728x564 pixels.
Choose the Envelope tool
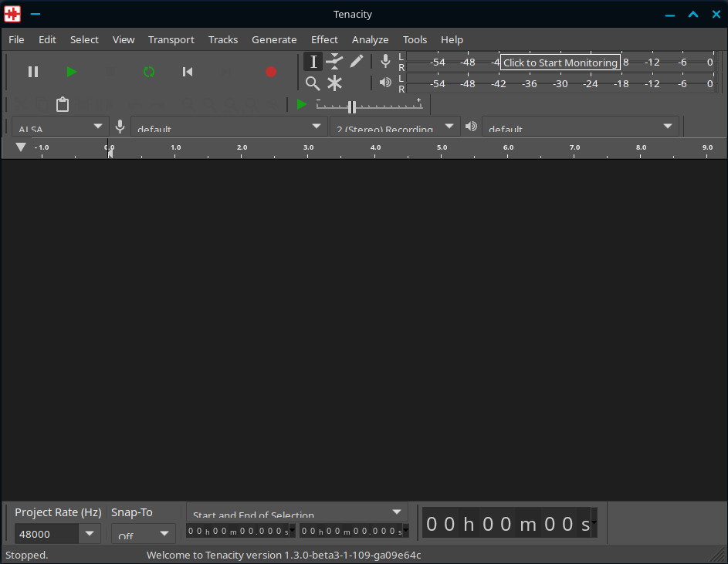pyautogui.click(x=334, y=62)
